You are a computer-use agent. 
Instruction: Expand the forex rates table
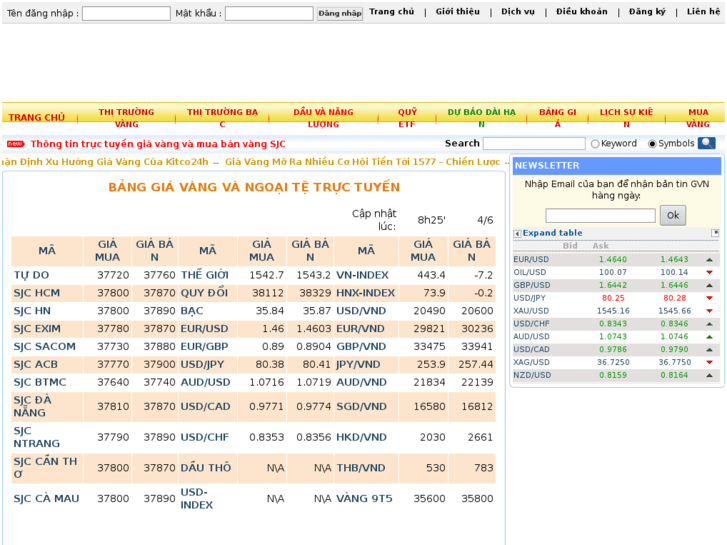point(552,233)
